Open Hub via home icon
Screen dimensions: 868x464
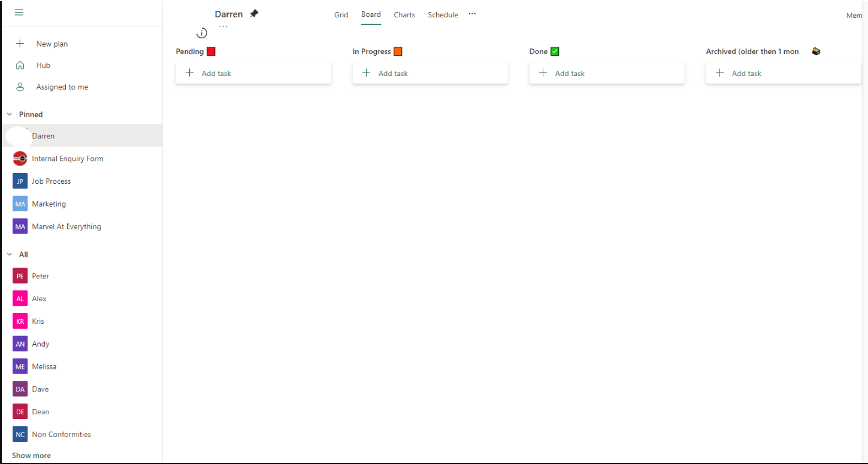pos(20,65)
